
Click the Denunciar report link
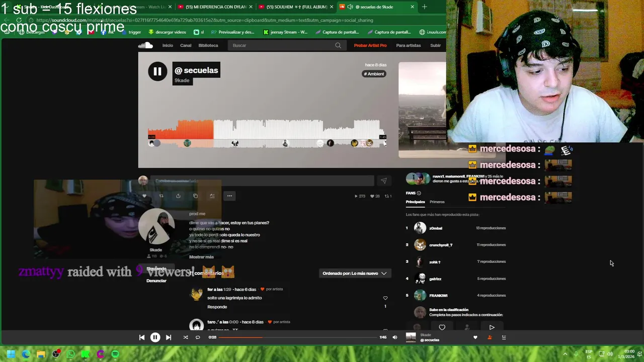[x=156, y=281]
